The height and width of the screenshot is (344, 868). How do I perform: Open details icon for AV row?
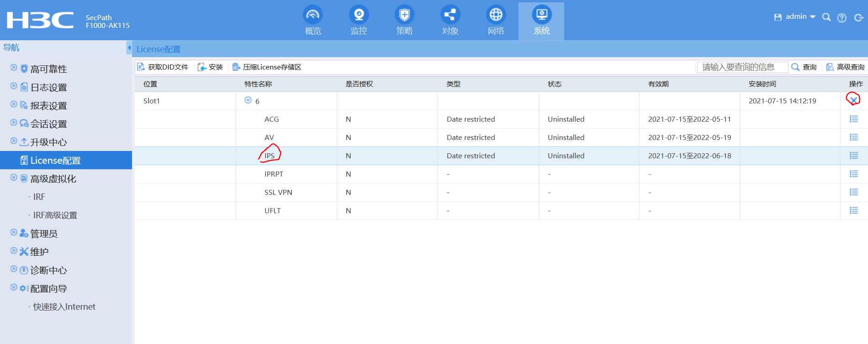(x=853, y=137)
